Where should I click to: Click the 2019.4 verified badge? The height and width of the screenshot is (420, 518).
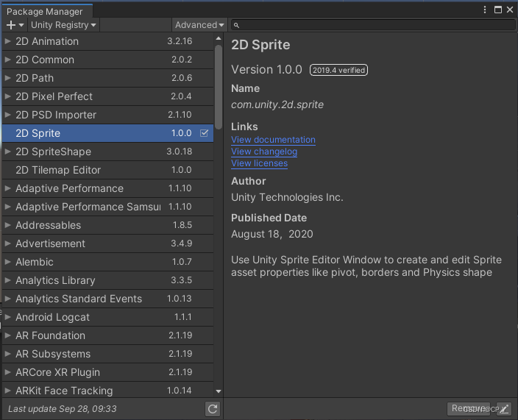[x=338, y=70]
